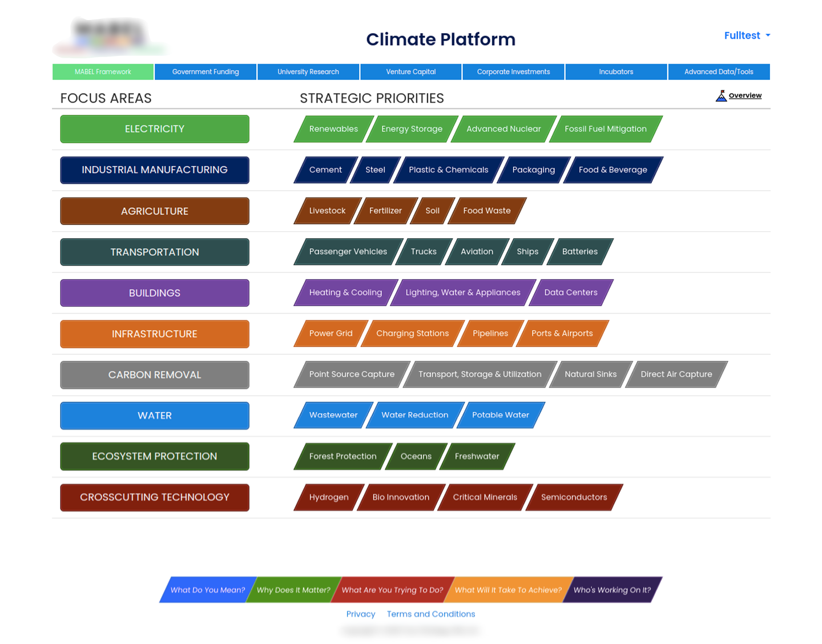Select the Batteries priority under Transportation
The height and width of the screenshot is (644, 822).
580,252
